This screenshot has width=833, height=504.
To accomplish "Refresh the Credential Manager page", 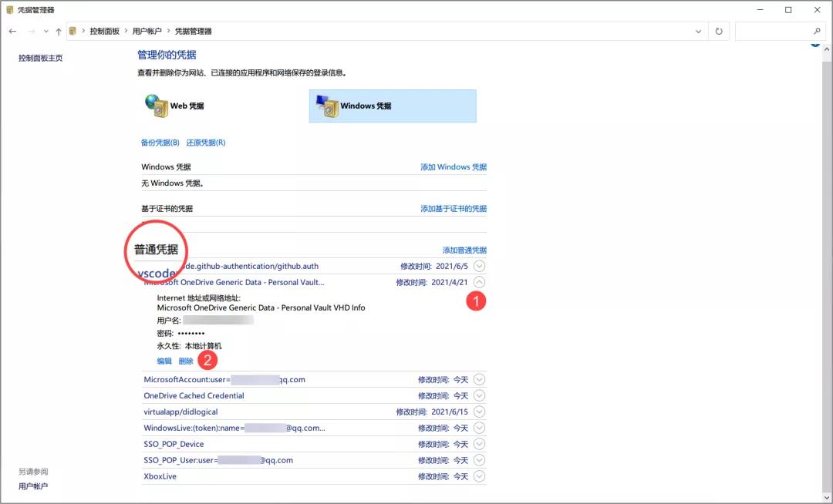I will click(719, 32).
